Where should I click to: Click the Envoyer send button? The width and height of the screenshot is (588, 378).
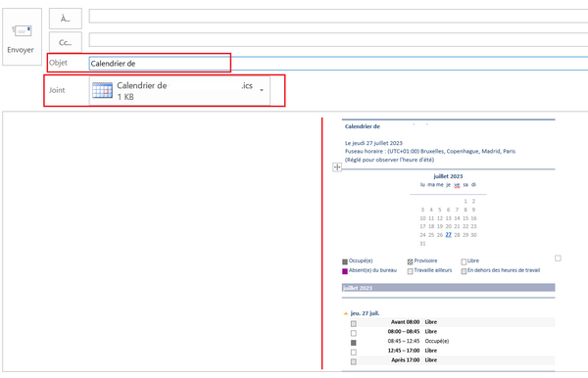(x=22, y=36)
